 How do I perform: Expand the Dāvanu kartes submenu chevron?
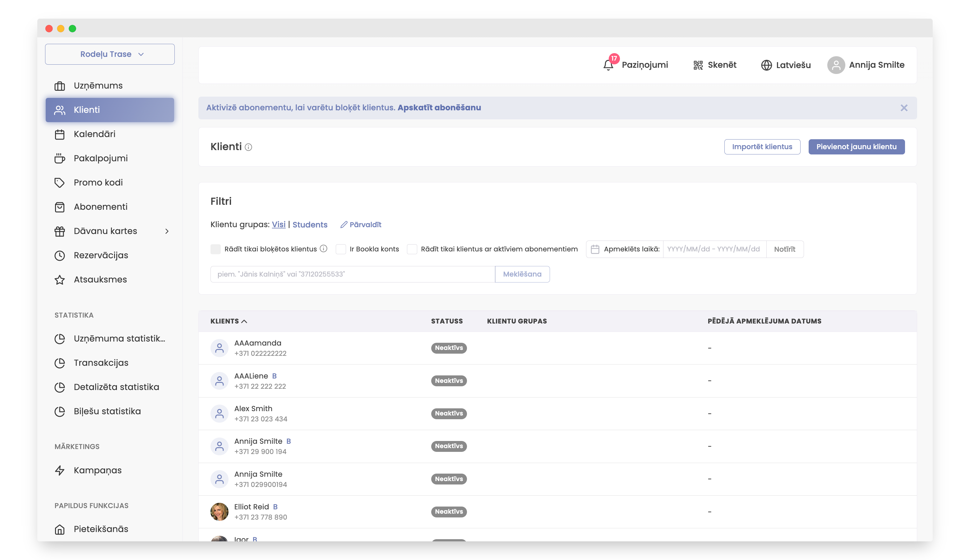167,231
